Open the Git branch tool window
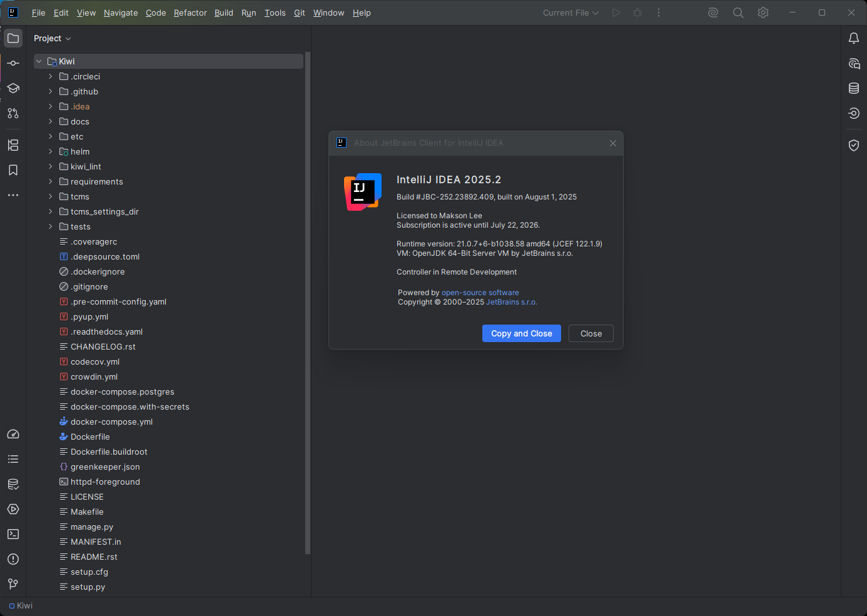Viewport: 867px width, 616px height. coord(13,584)
